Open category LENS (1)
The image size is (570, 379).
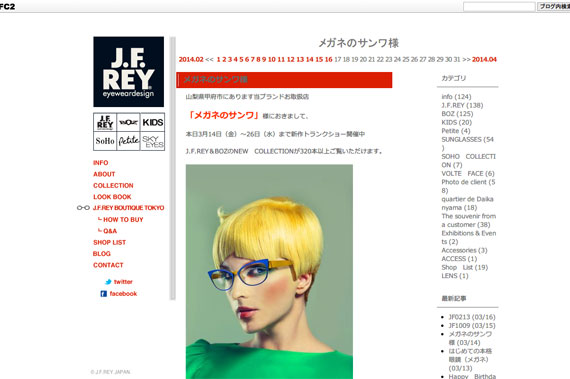pos(455,276)
